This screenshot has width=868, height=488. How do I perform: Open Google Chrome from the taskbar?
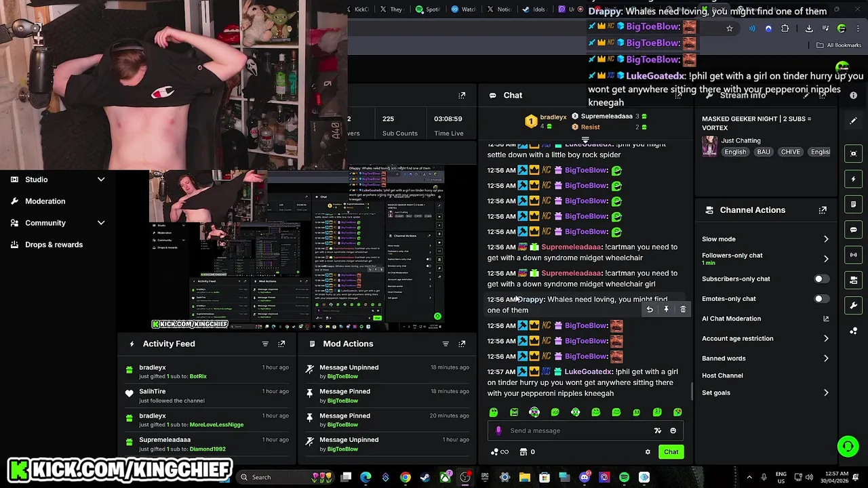(406, 477)
